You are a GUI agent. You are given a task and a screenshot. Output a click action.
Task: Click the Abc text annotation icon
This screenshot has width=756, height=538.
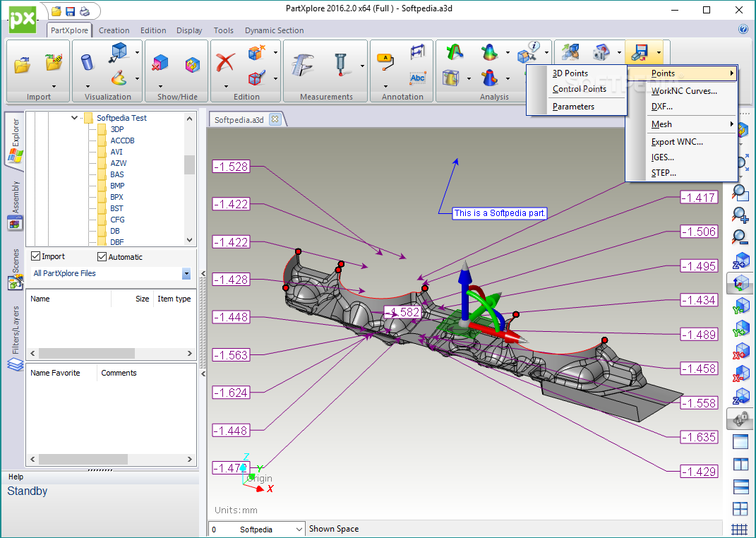click(x=418, y=78)
